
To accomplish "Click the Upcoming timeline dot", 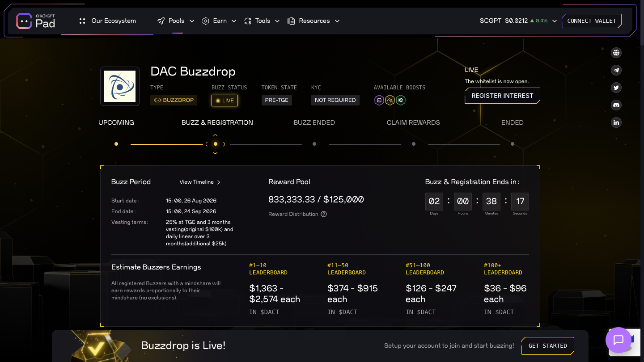I will pyautogui.click(x=116, y=144).
